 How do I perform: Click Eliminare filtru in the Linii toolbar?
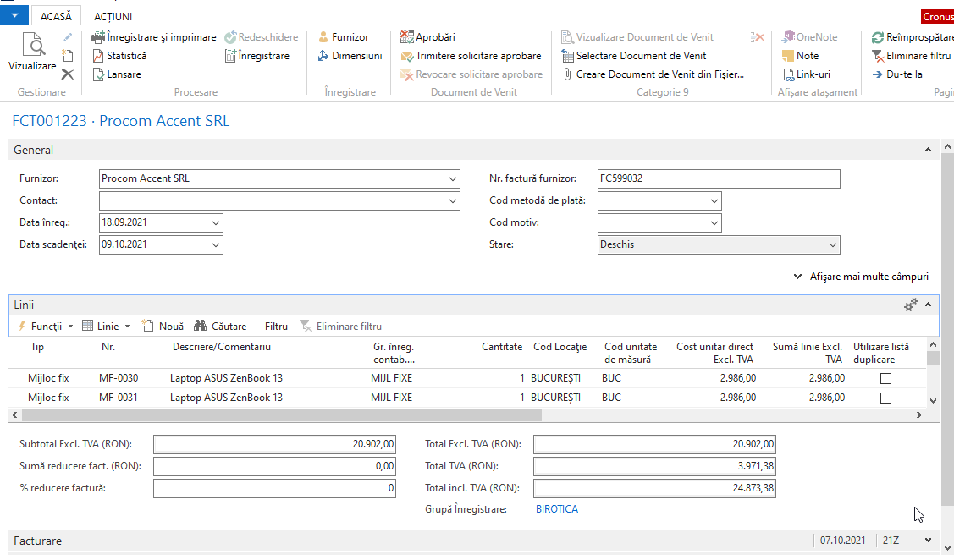[340, 327]
